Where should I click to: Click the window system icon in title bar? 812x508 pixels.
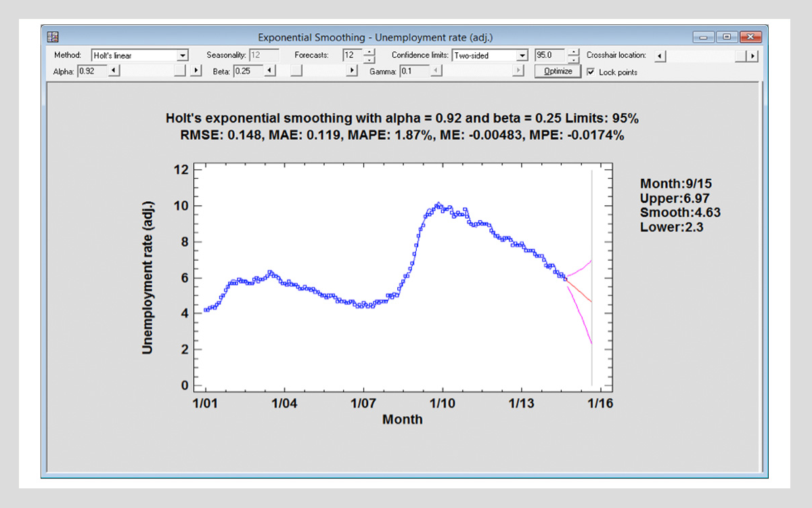coord(53,37)
